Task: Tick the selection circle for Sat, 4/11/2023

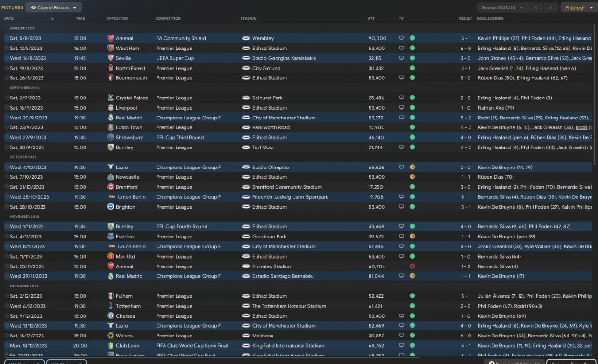Action: pos(7,237)
